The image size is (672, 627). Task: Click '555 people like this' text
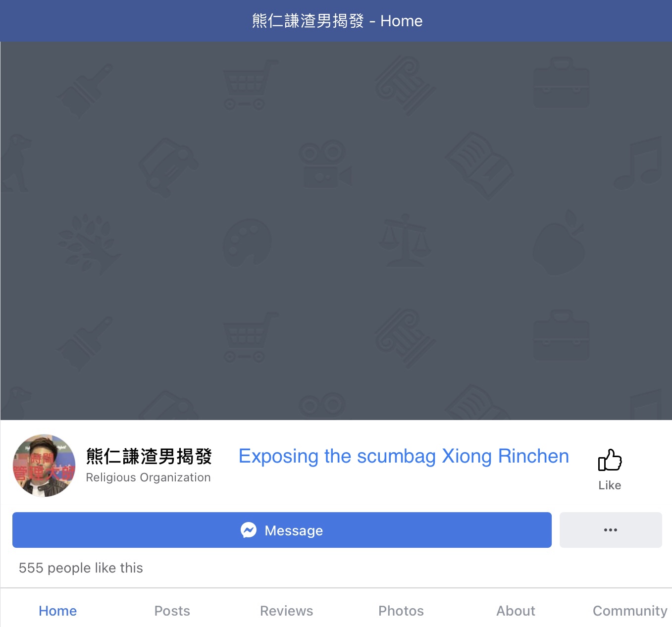[x=81, y=568]
